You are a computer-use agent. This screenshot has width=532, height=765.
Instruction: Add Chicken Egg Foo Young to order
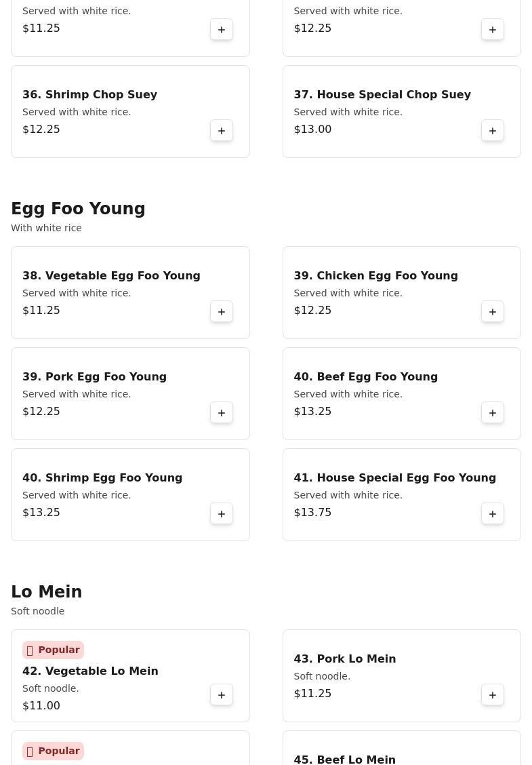click(x=493, y=311)
